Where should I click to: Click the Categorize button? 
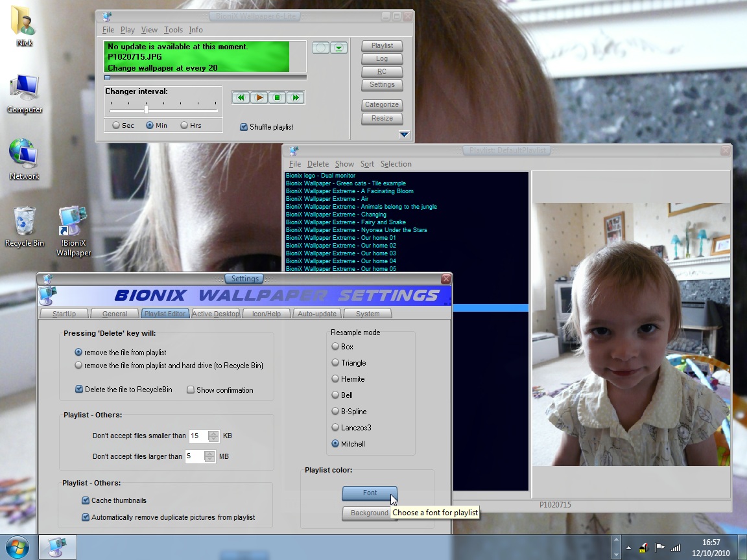click(382, 105)
